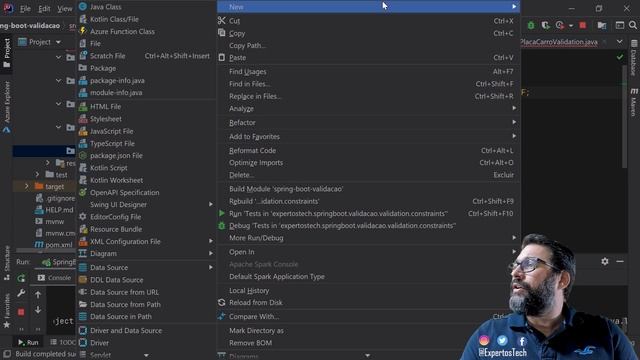Viewport: 640px width, 360px height.
Task: Click the green Run Tests play icon
Action: (222, 213)
